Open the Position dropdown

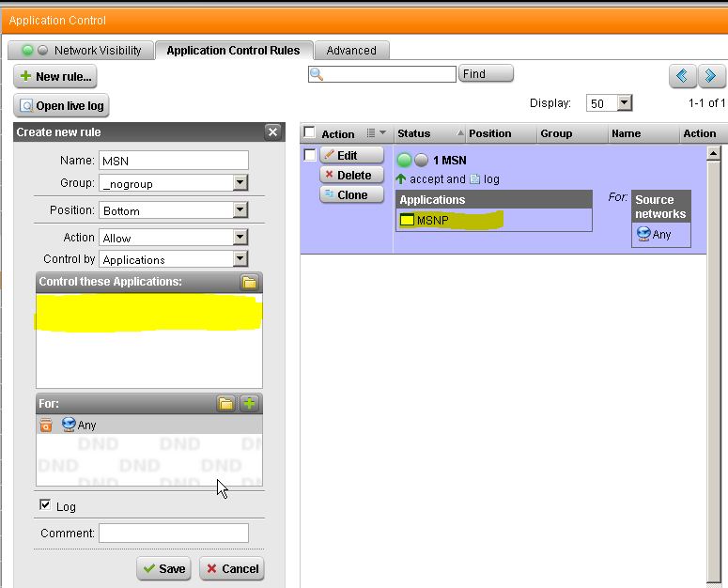tap(240, 210)
